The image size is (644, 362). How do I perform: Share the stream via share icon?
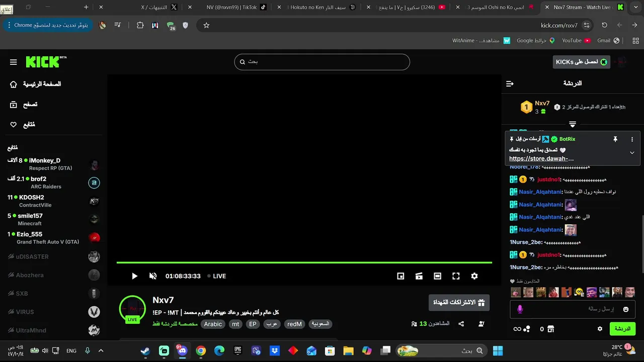tap(461, 324)
